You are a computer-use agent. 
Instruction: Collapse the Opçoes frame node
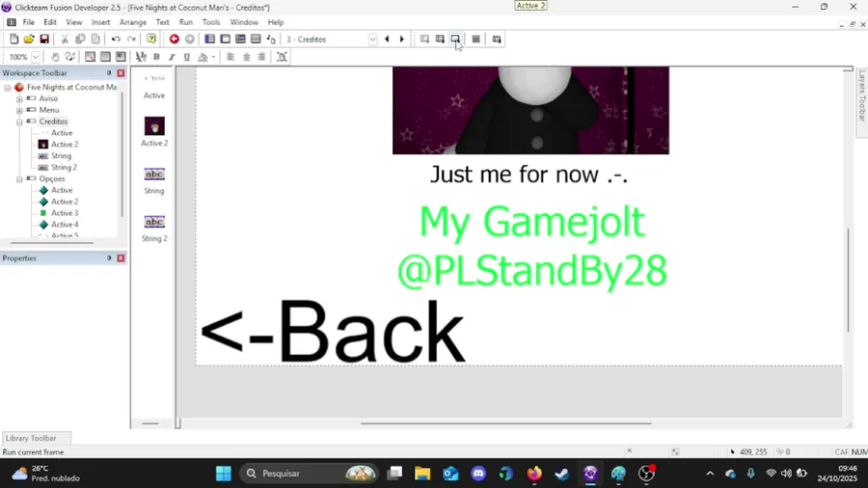pos(19,179)
